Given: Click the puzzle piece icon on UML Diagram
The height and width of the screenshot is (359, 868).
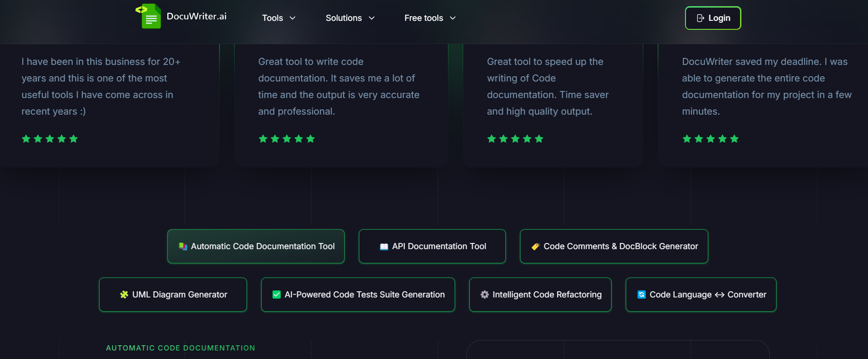Looking at the screenshot, I should click(x=124, y=295).
